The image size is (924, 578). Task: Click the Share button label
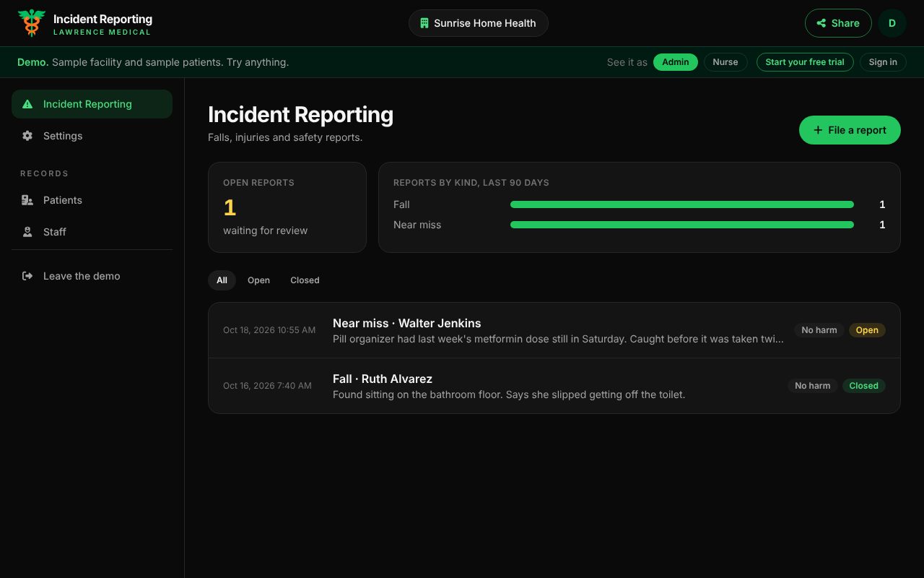(845, 23)
